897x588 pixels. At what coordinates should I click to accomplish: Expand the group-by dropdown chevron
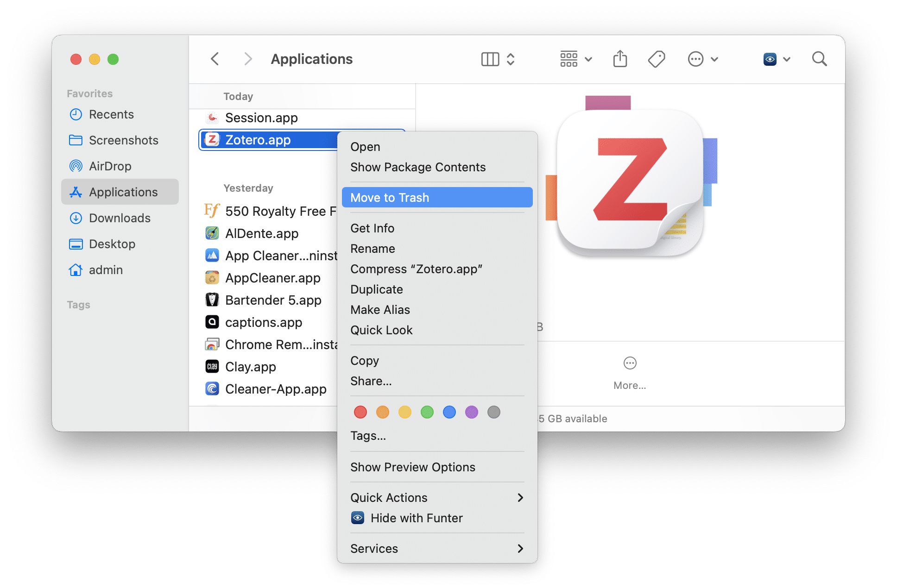[x=588, y=59]
